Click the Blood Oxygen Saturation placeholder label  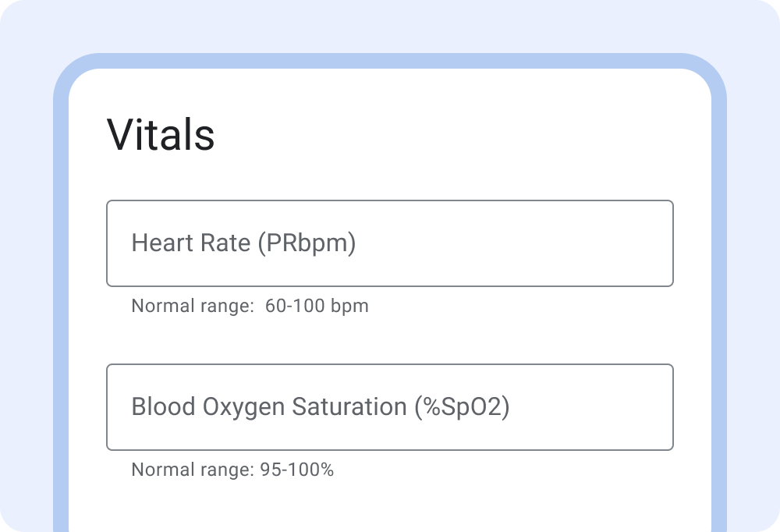[321, 406]
